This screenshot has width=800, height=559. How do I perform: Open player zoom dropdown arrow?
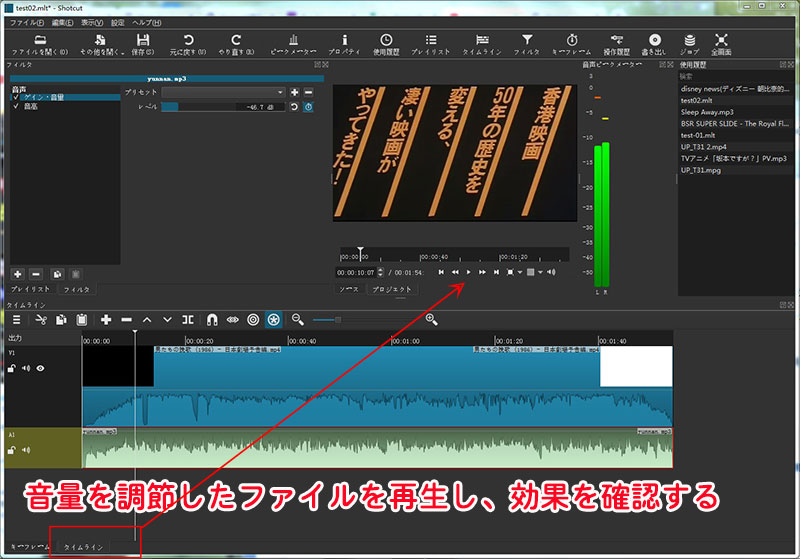point(520,272)
